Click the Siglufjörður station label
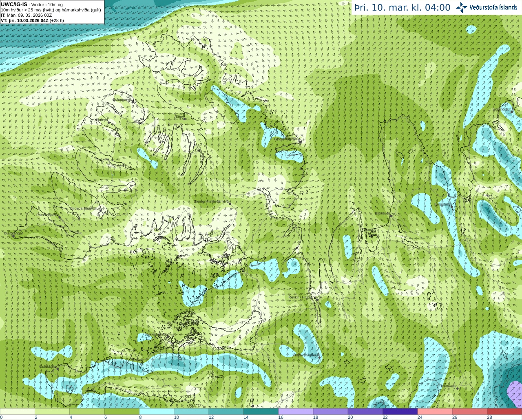Image resolution: width=522 pixels, height=420 pixels. click(x=502, y=109)
